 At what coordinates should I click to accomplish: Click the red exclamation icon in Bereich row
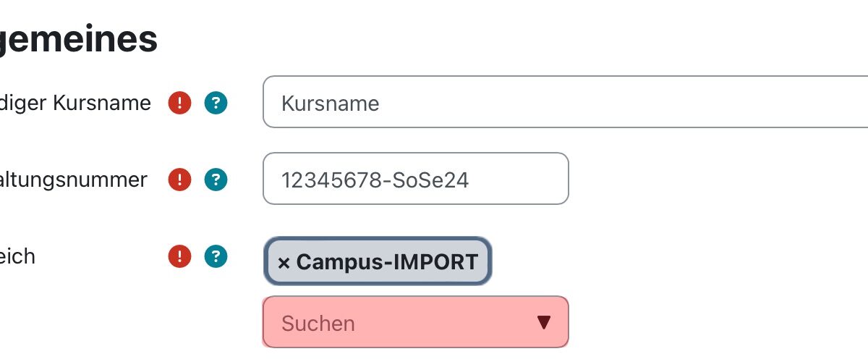point(179,256)
